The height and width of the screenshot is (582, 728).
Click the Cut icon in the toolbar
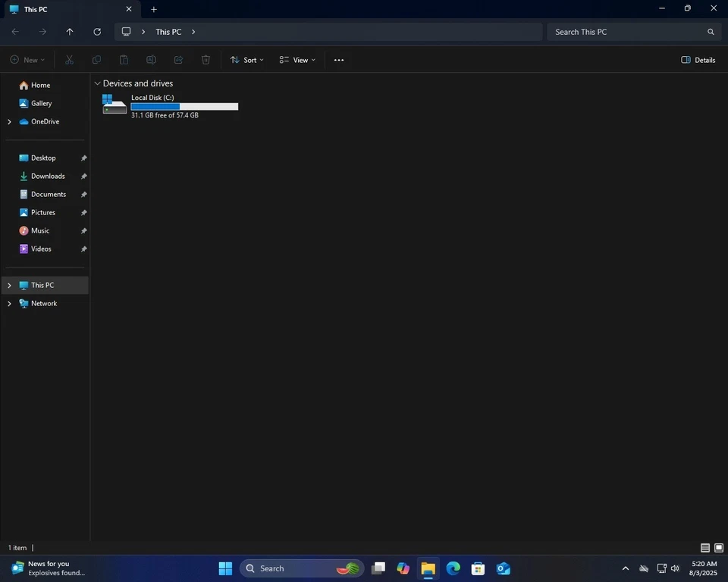click(69, 60)
